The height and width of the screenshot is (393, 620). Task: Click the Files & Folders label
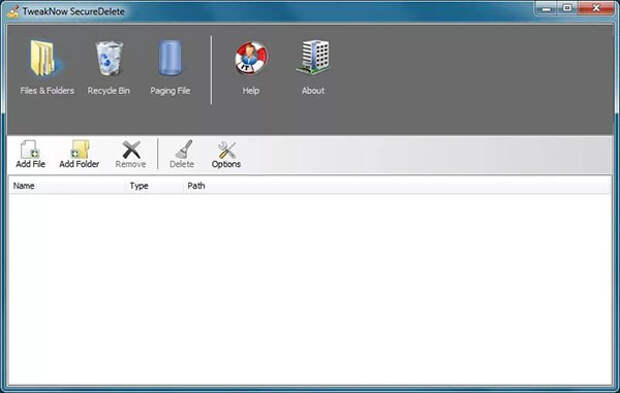click(x=47, y=91)
